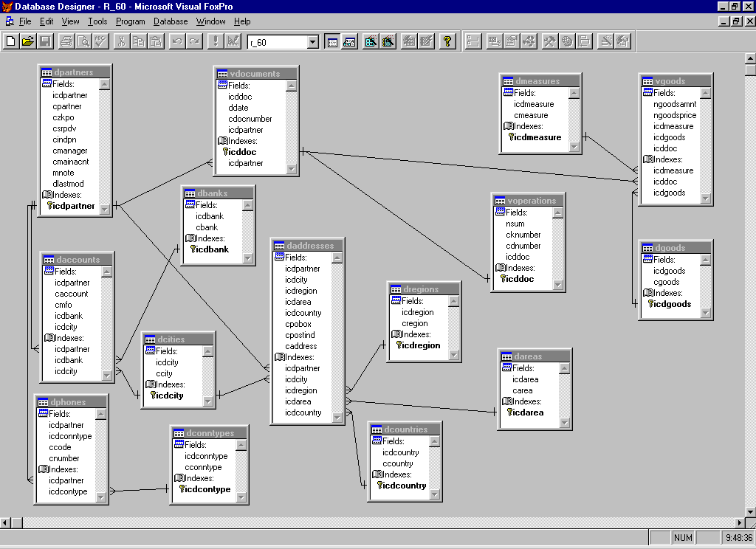Open the Tools menu
Image resolution: width=756 pixels, height=549 pixels.
click(x=97, y=21)
